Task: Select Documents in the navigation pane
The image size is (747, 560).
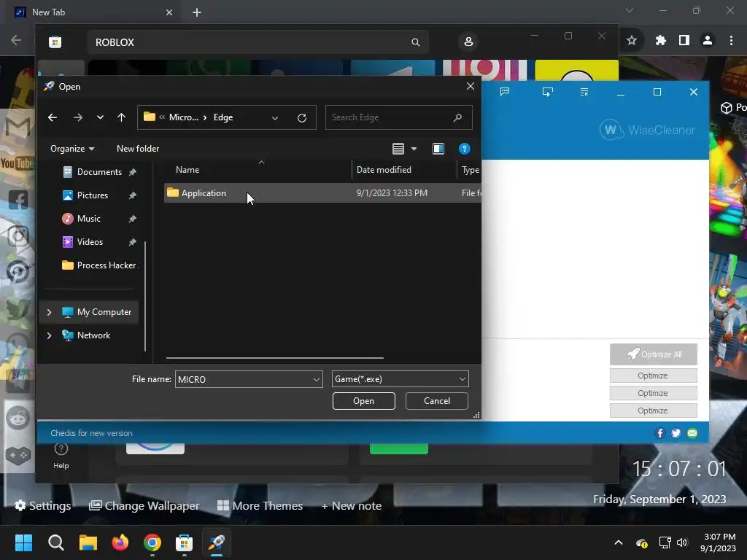Action: (99, 172)
